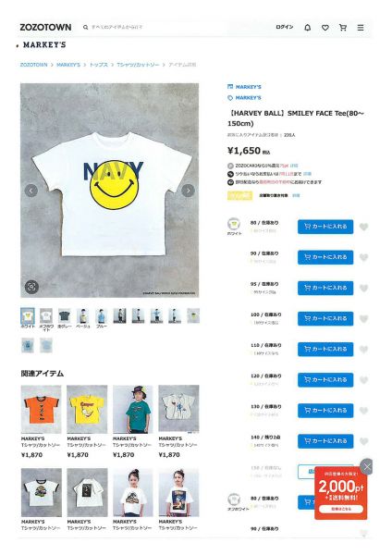Click the search input field
392x555 pixels.
(155, 27)
